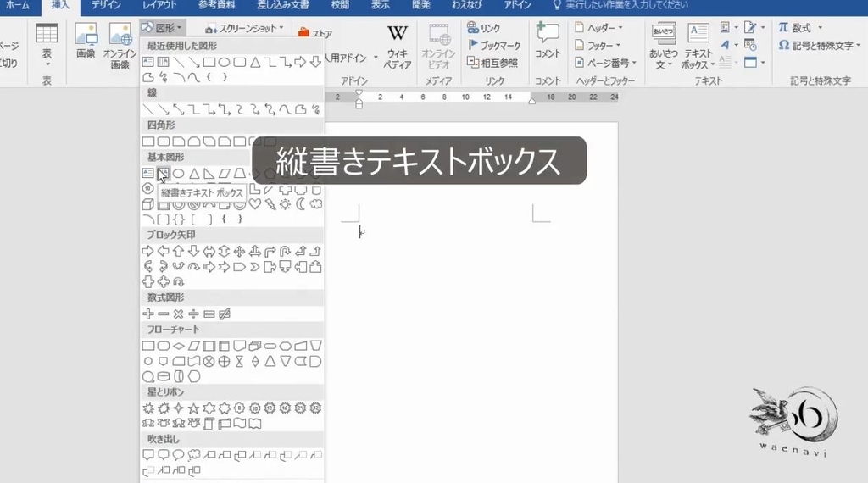Select the double arrow line in Lines

pyautogui.click(x=178, y=109)
